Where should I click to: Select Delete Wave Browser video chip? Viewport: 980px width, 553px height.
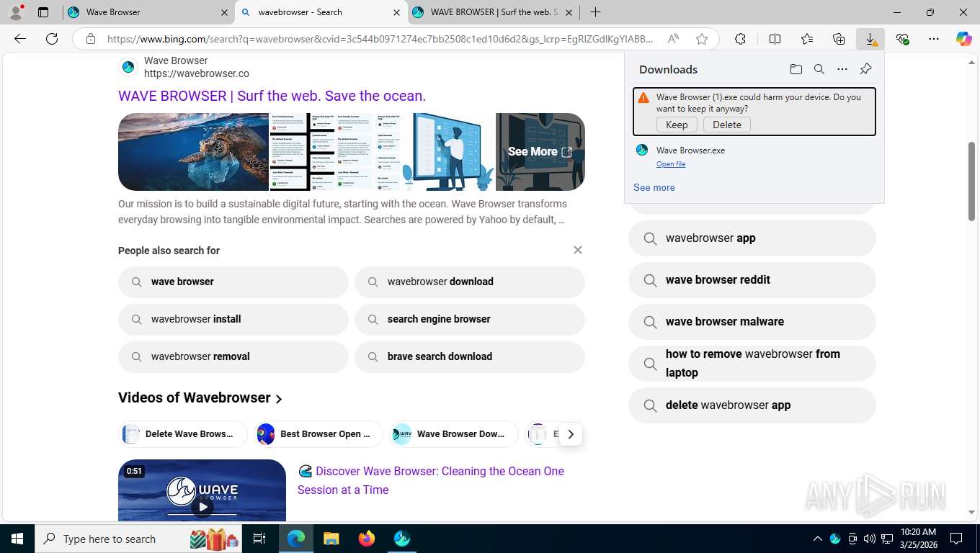[x=183, y=433]
